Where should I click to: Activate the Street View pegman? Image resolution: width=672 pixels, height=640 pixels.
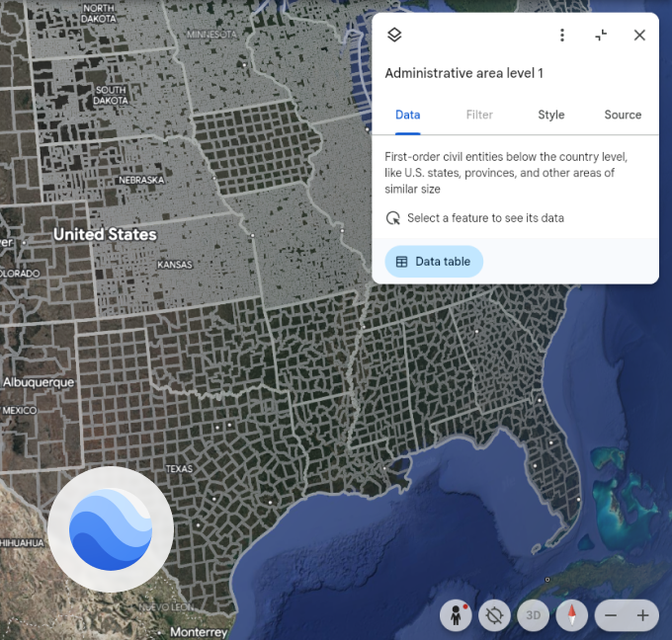[456, 615]
